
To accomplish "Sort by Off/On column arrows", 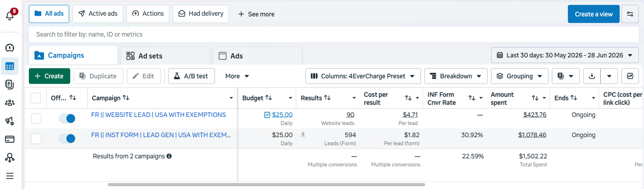I will point(73,98).
